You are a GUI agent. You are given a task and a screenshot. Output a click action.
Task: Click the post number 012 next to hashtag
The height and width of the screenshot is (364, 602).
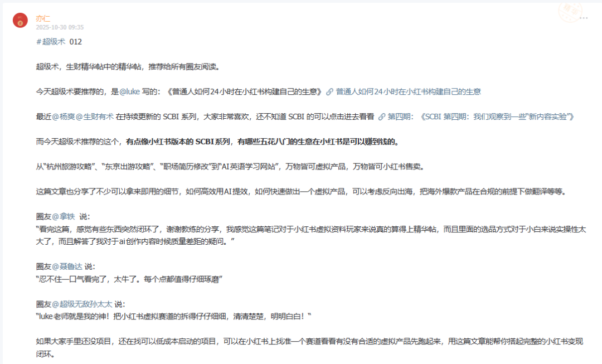tap(75, 41)
